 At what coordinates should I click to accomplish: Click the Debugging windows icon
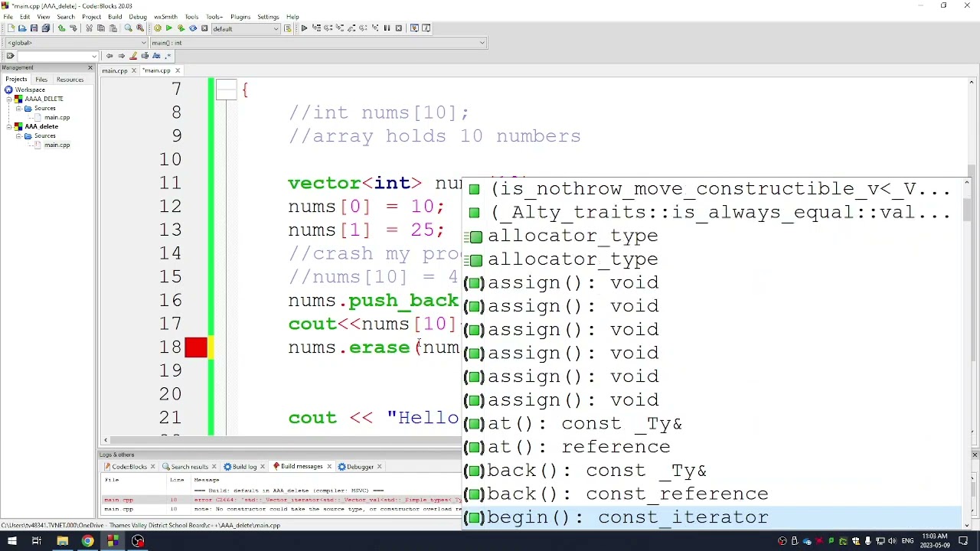click(414, 28)
